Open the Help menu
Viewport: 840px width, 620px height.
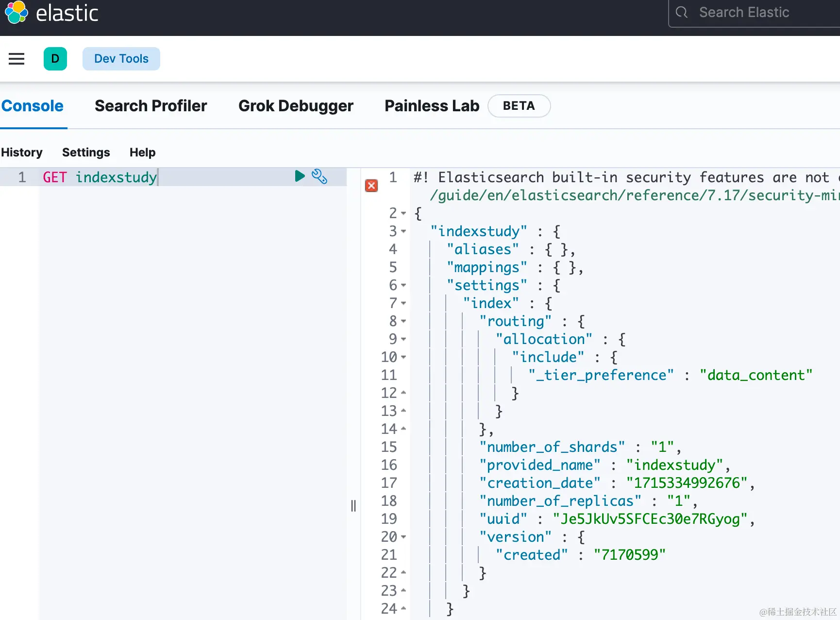(142, 153)
